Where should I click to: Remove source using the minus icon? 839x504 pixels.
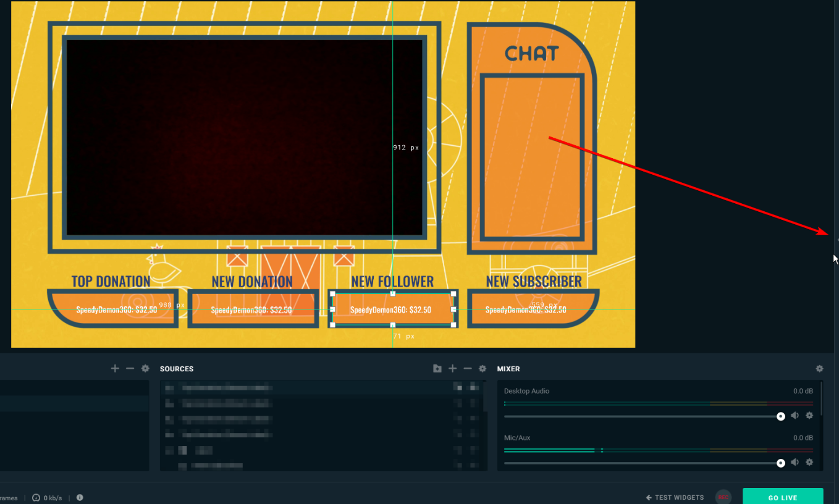tap(468, 369)
